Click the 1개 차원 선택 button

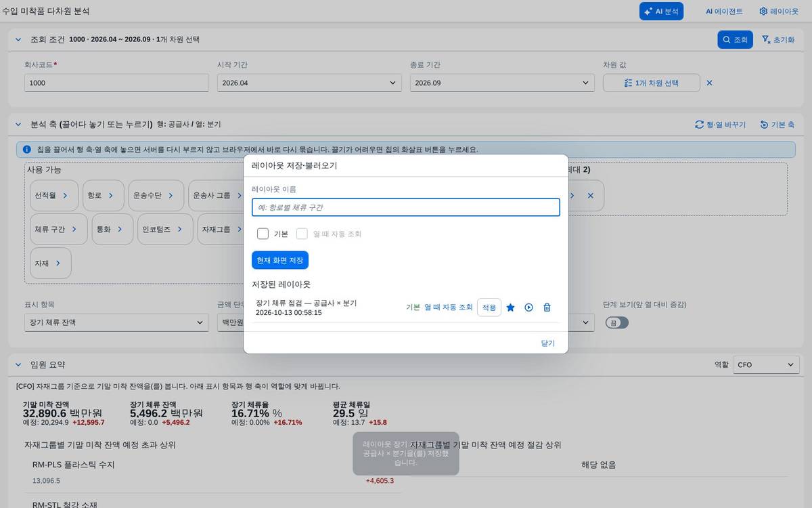[651, 83]
